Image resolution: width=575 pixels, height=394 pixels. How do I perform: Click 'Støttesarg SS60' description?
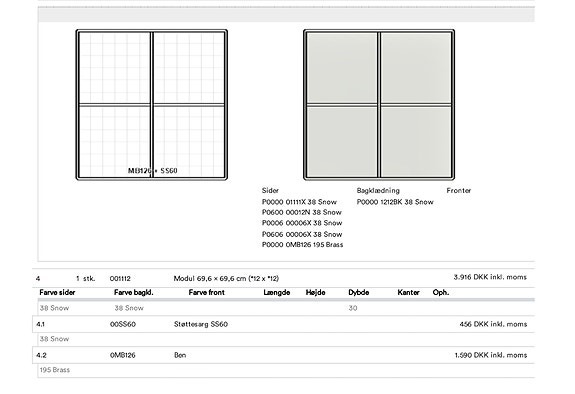(201, 324)
